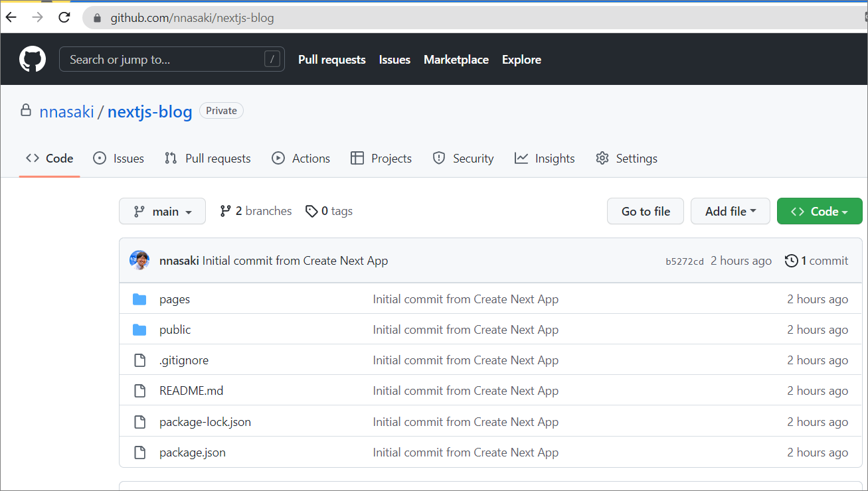
Task: Click the Go to file button
Action: pyautogui.click(x=646, y=211)
